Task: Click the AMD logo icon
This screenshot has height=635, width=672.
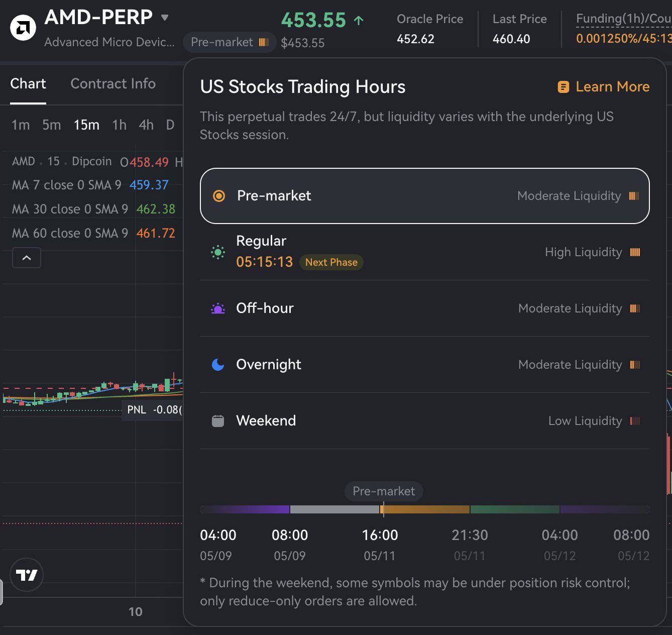Action: click(23, 28)
